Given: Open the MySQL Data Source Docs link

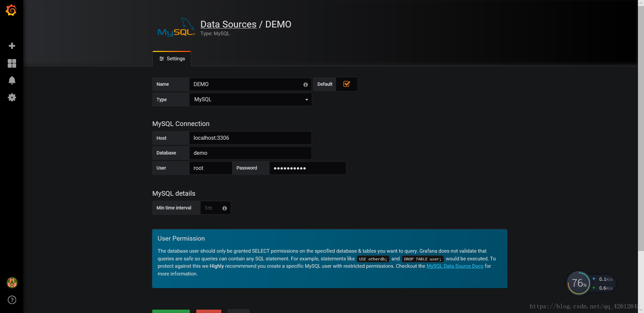Looking at the screenshot, I should click(455, 266).
